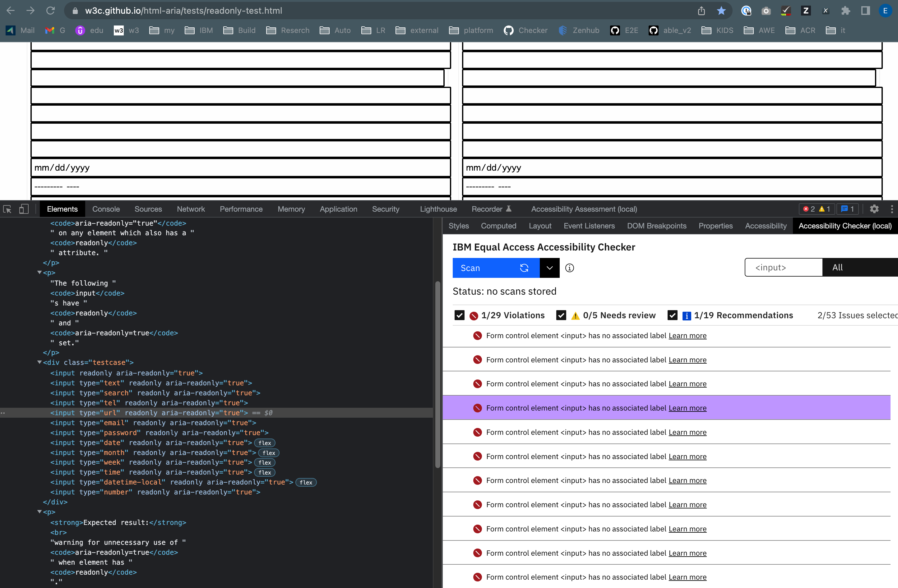Open the issues message badge
This screenshot has width=898, height=588.
[847, 209]
